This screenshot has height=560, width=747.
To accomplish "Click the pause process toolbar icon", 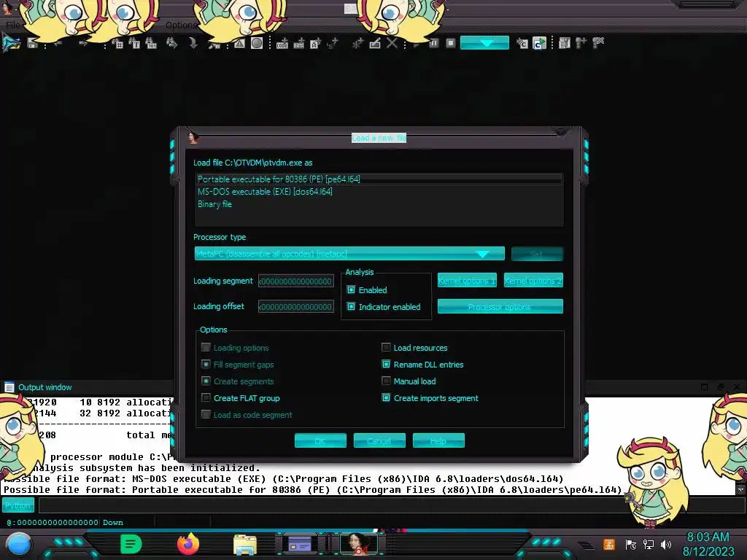I will coord(433,43).
